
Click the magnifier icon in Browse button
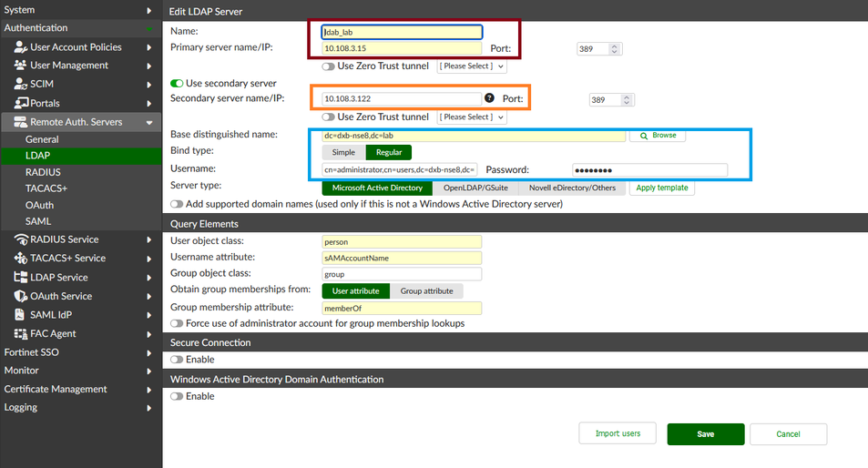click(x=644, y=136)
